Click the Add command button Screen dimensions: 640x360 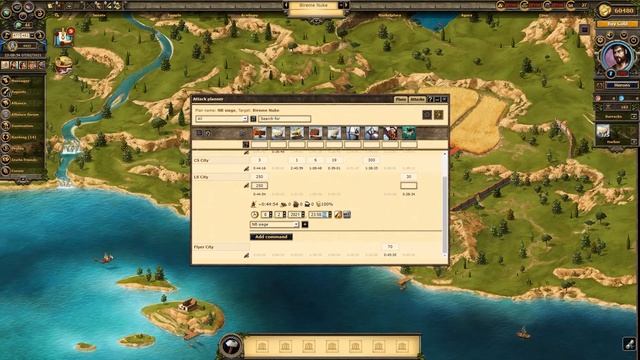point(271,237)
